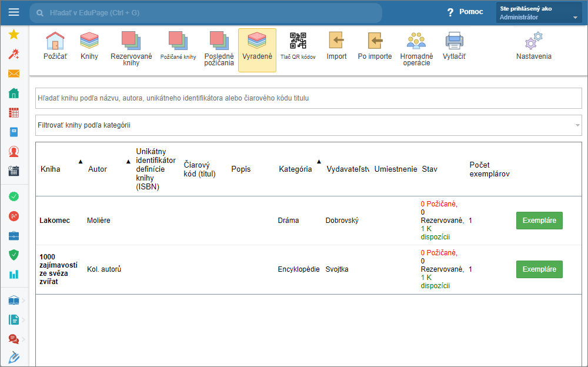Open the hamburger menu at top left

[x=14, y=12]
